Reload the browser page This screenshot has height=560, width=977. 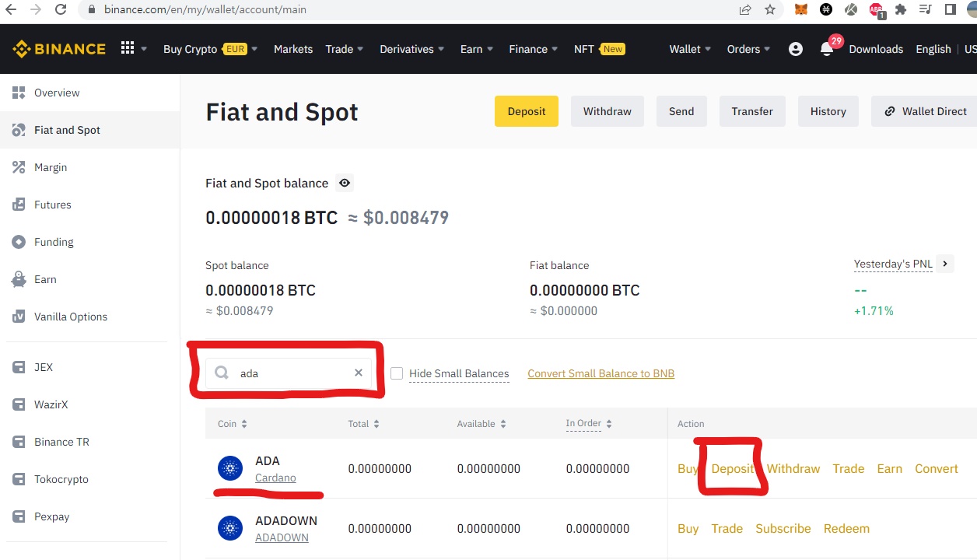pos(61,9)
